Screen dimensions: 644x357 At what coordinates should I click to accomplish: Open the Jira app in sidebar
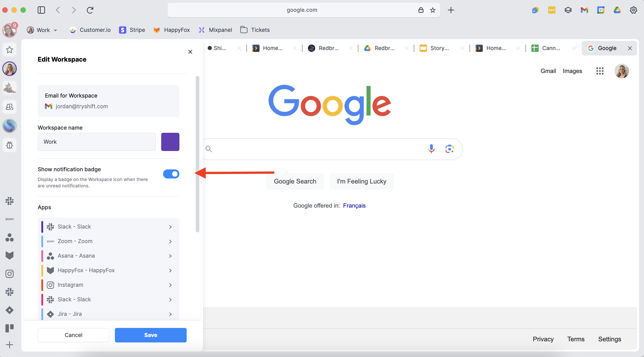point(10,310)
